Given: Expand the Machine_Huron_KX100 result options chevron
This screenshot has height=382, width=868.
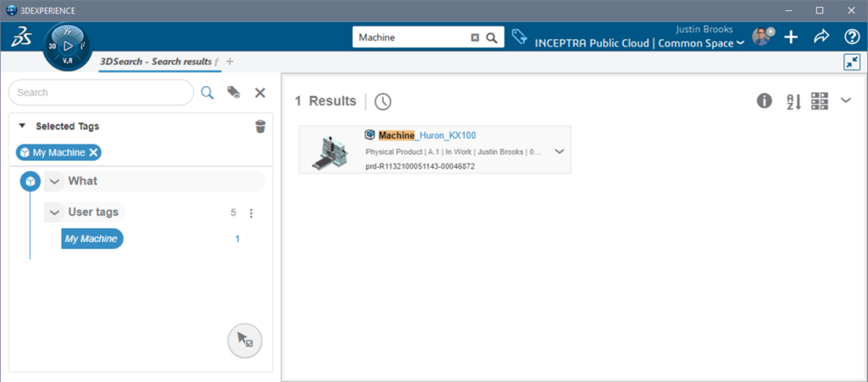Looking at the screenshot, I should 559,152.
